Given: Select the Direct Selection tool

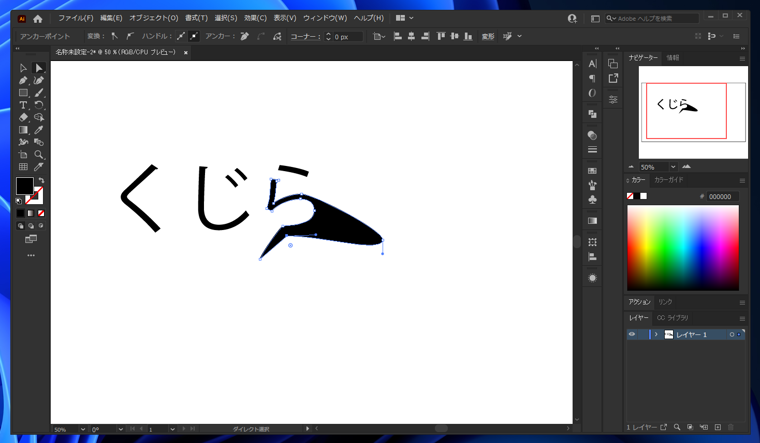Looking at the screenshot, I should click(x=39, y=68).
